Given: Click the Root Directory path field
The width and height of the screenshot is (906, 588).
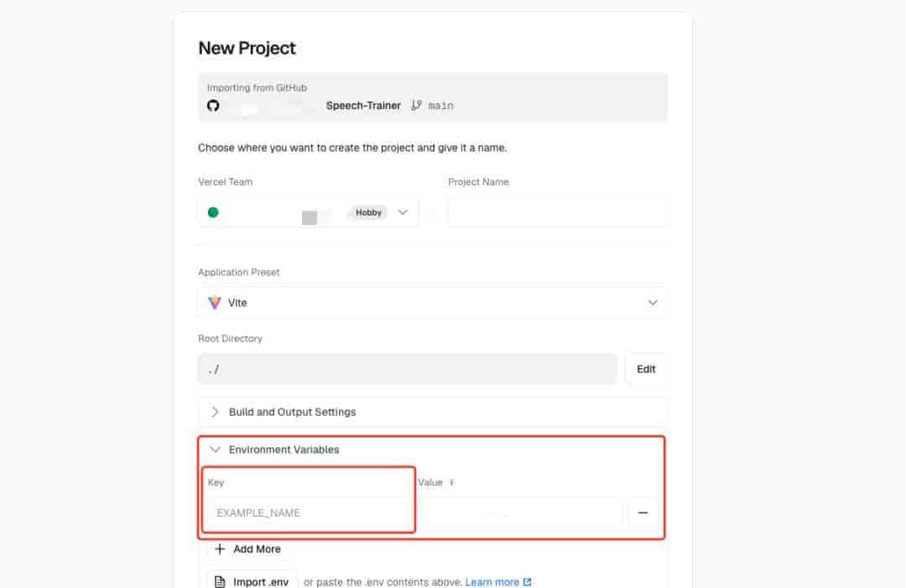Looking at the screenshot, I should 407,369.
